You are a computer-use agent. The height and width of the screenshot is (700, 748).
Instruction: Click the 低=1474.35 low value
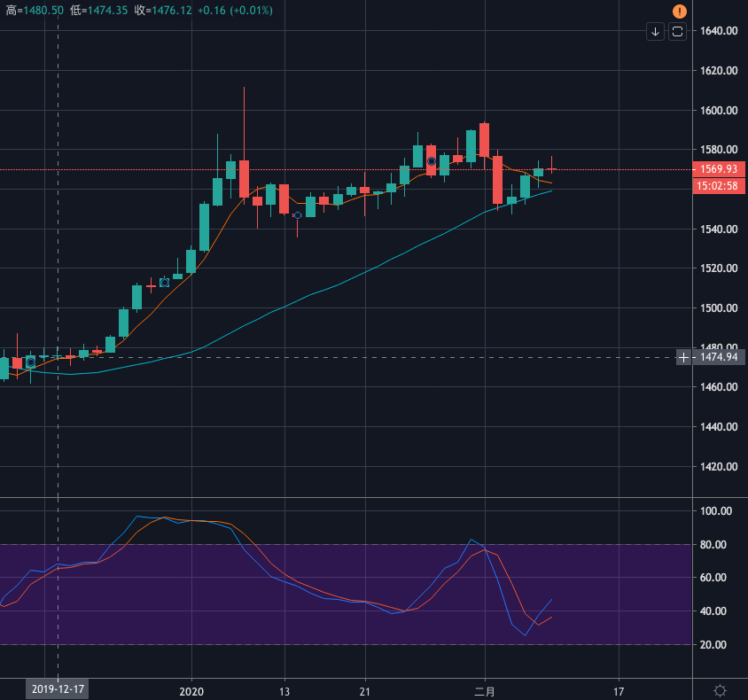[x=98, y=10]
